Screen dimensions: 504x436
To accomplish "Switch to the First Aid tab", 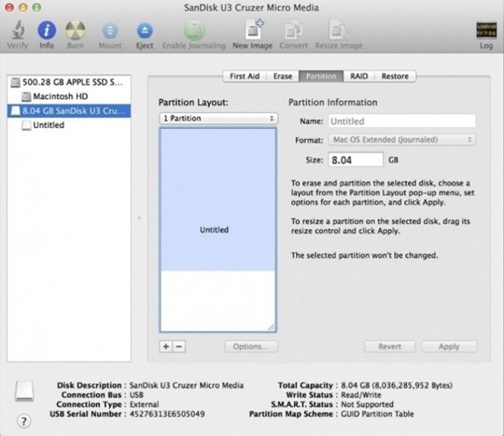I will [x=244, y=76].
